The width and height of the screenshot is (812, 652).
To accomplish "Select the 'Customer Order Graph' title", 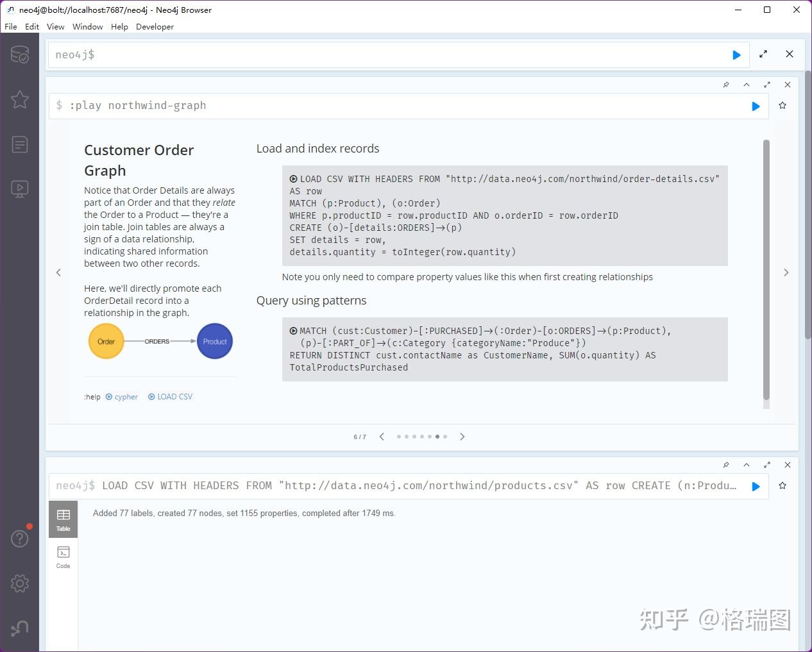I will pos(139,160).
